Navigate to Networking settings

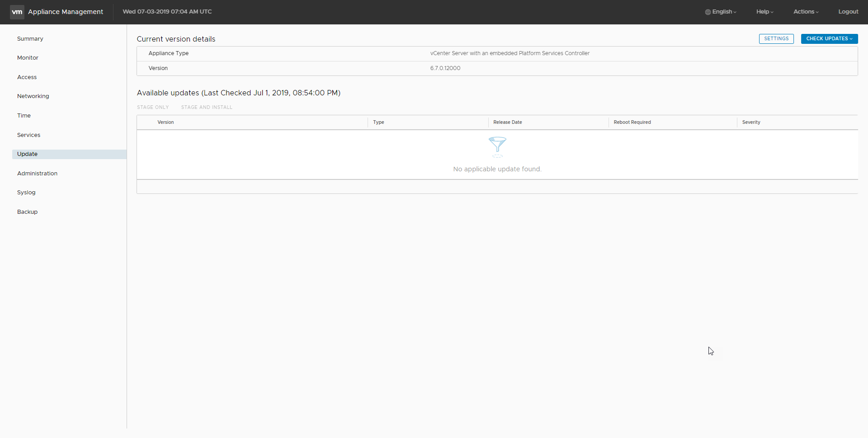(x=33, y=96)
